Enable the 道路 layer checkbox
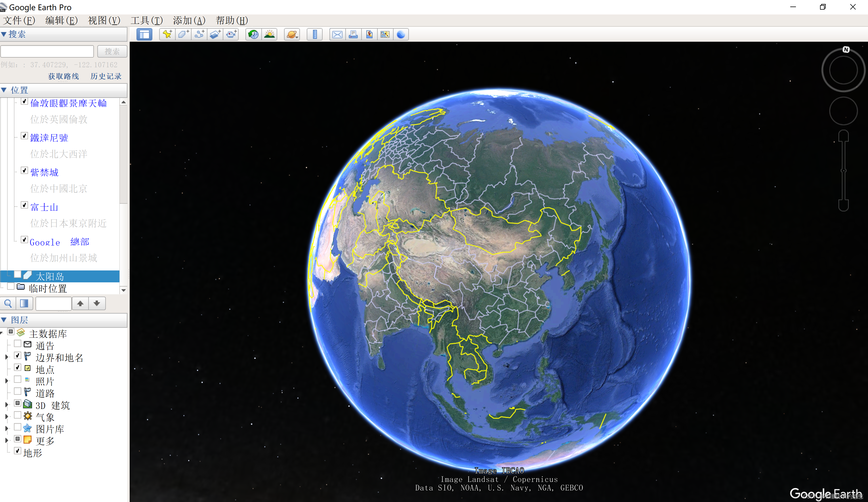This screenshot has height=502, width=868. (x=18, y=391)
